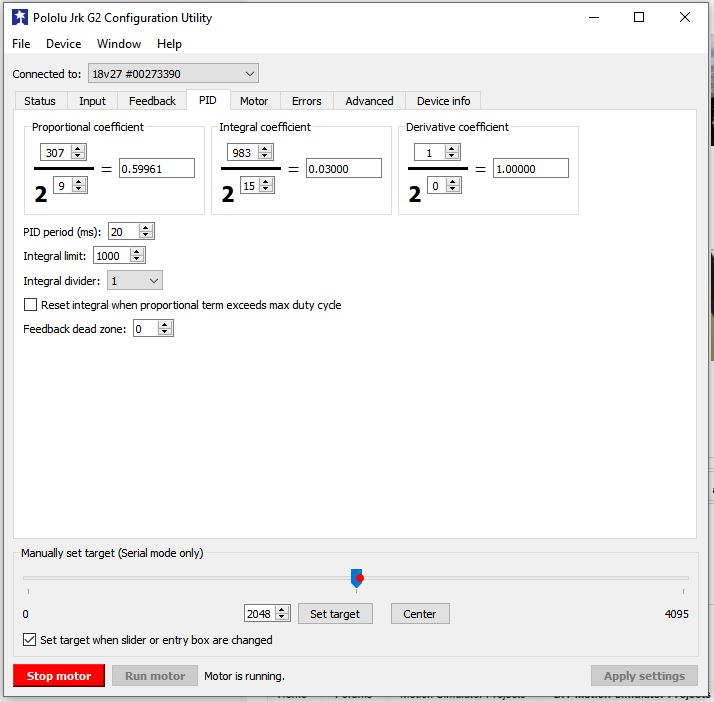Switch to the Advanced tab
Image resolution: width=714 pixels, height=702 pixels.
369,101
